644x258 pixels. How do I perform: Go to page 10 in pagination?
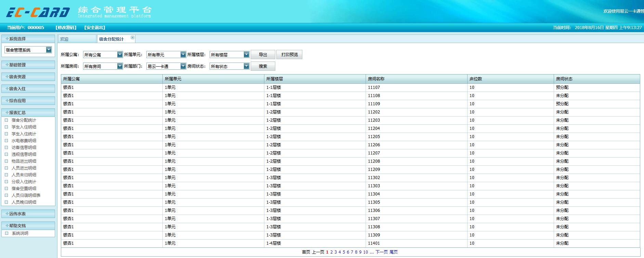[x=366, y=252]
